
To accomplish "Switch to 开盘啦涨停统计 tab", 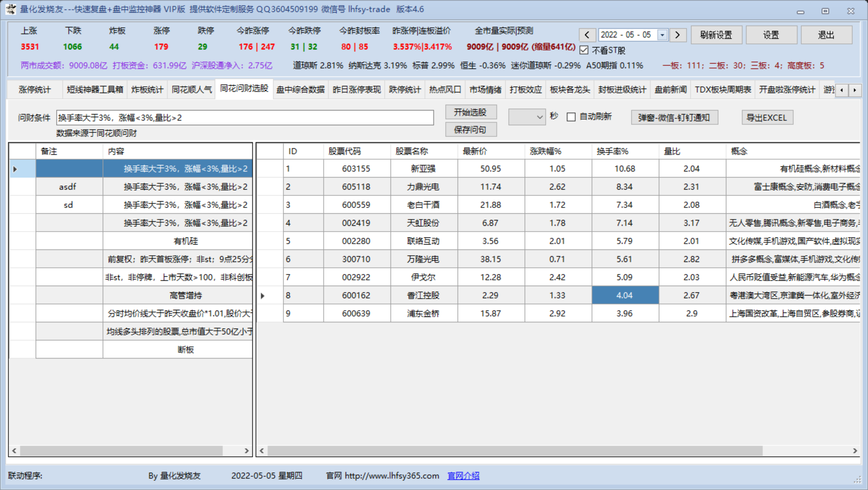I will (787, 90).
